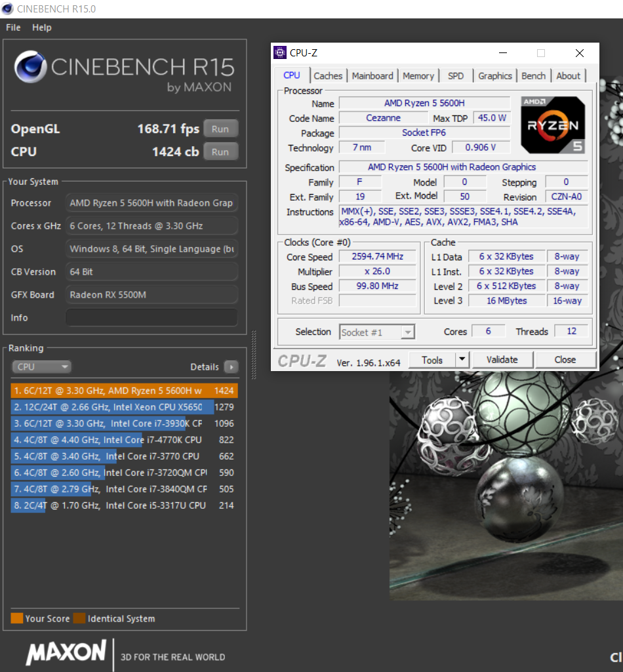Click the CB Version field 64 Bit
The height and width of the screenshot is (672, 623).
click(151, 271)
